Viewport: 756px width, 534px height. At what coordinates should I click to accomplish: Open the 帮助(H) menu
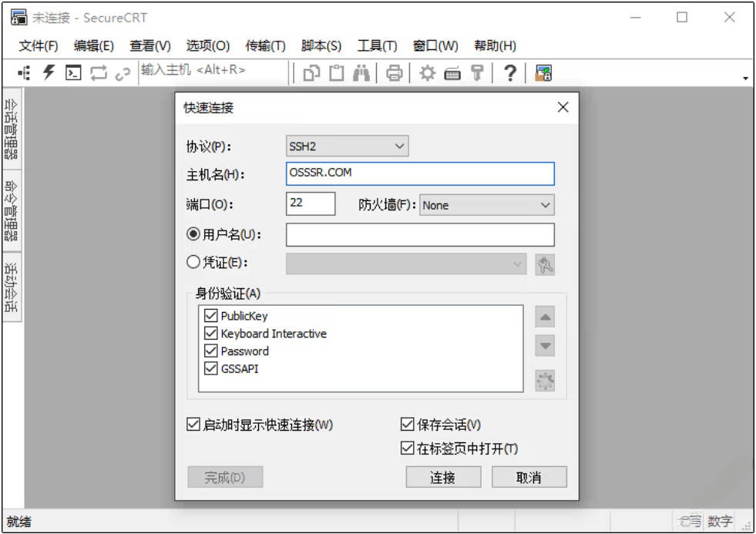[495, 45]
